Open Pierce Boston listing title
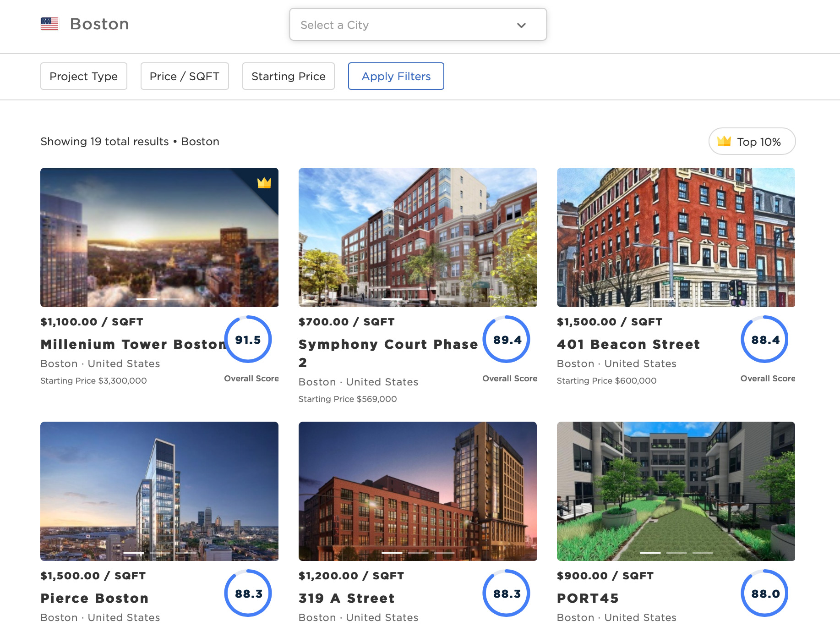Screen dimensions: 840x627 (x=94, y=598)
